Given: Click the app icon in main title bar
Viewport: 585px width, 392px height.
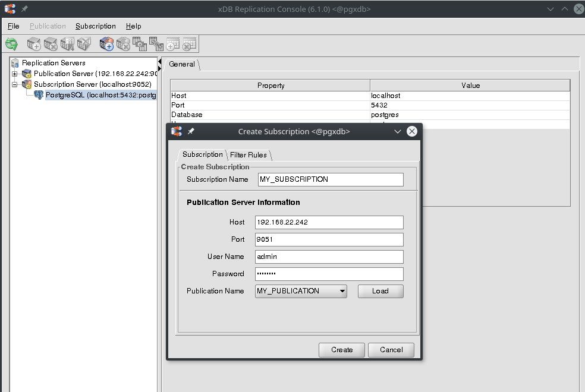Looking at the screenshot, I should click(10, 8).
